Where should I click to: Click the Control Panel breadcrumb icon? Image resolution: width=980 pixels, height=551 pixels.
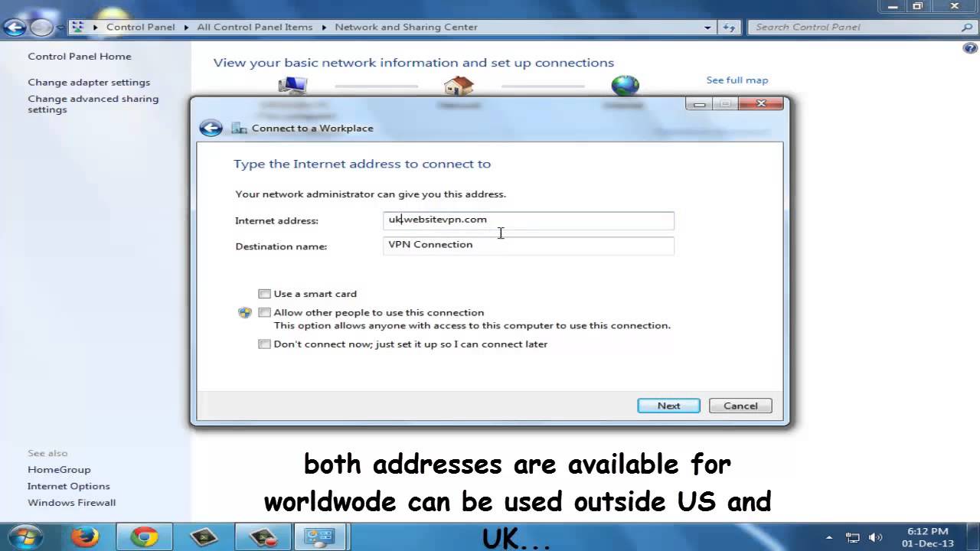[77, 27]
